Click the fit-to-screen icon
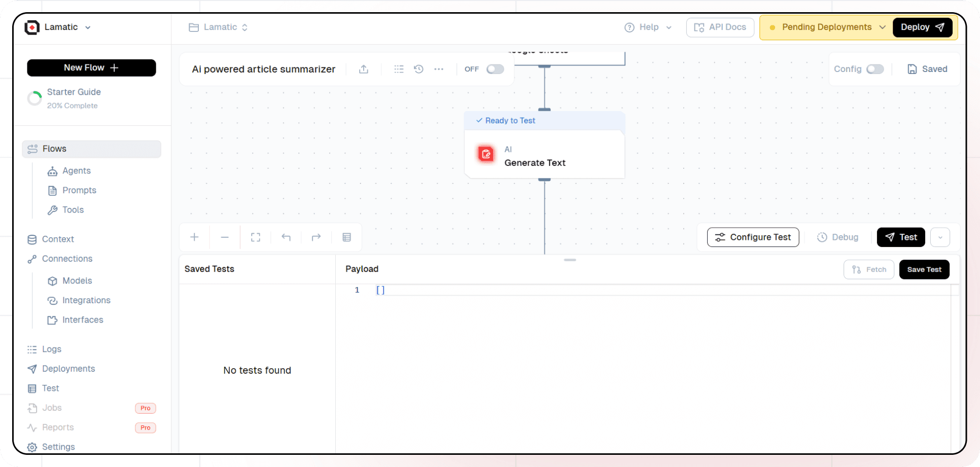Screen dimensions: 980x467 point(256,237)
